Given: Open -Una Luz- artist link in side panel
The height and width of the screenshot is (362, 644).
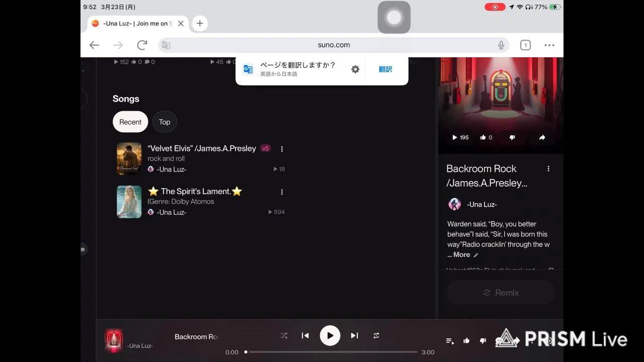Looking at the screenshot, I should [x=481, y=204].
